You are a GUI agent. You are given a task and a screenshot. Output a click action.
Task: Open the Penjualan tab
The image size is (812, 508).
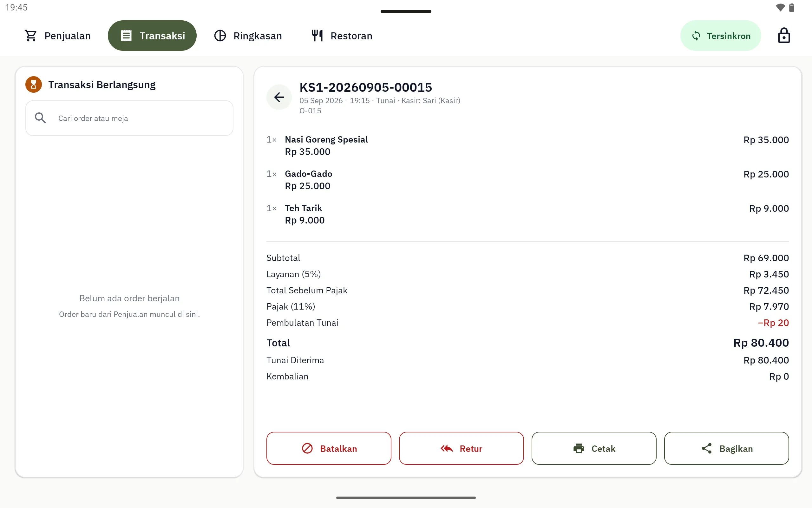57,36
